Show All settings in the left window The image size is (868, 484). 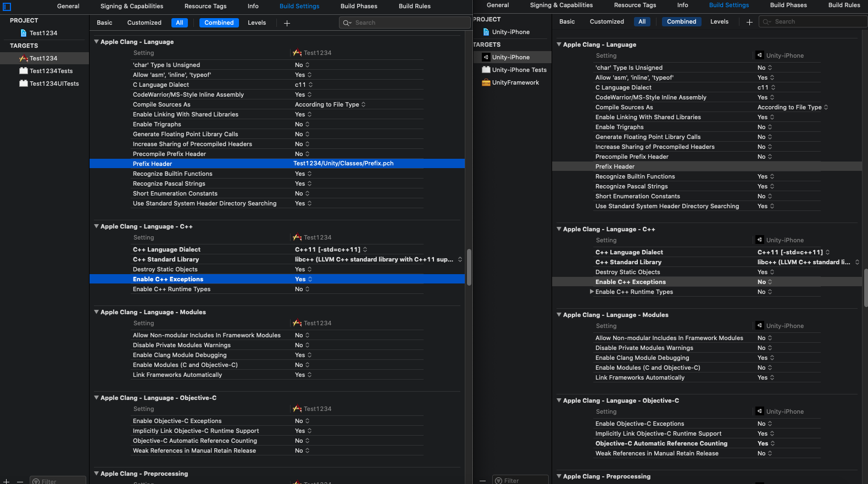pos(180,23)
